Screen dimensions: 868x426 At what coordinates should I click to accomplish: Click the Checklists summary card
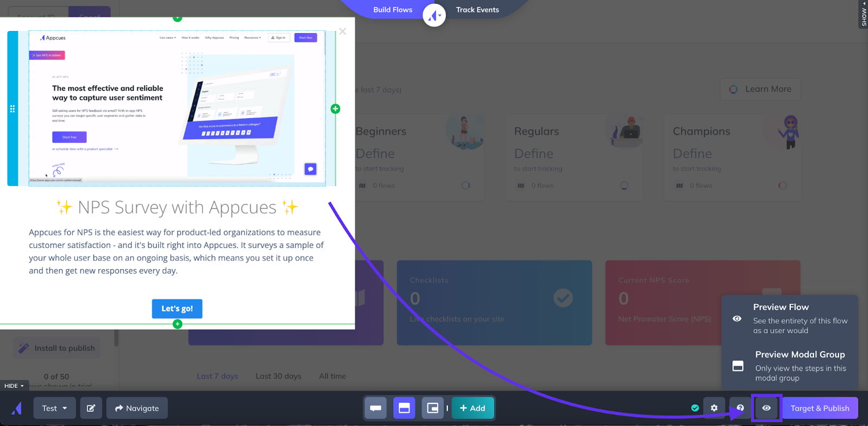click(494, 303)
